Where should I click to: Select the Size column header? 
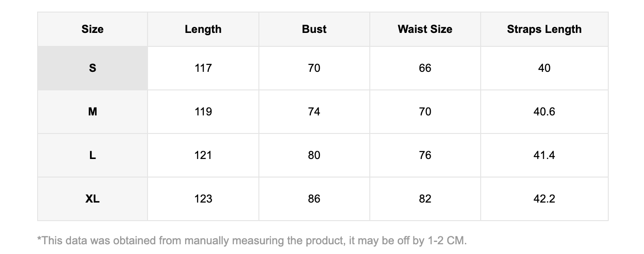click(x=92, y=29)
